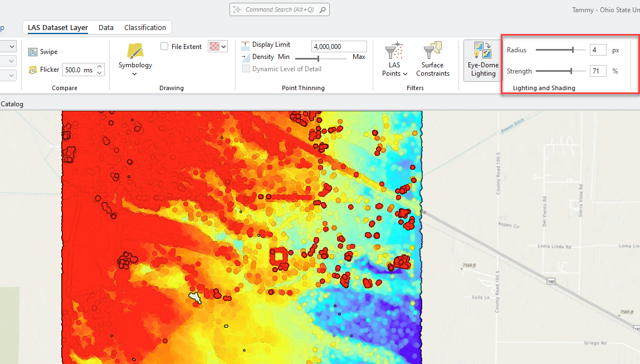Expand the Symbology dropdown arrow
Image resolution: width=640 pixels, height=364 pixels.
135,74
